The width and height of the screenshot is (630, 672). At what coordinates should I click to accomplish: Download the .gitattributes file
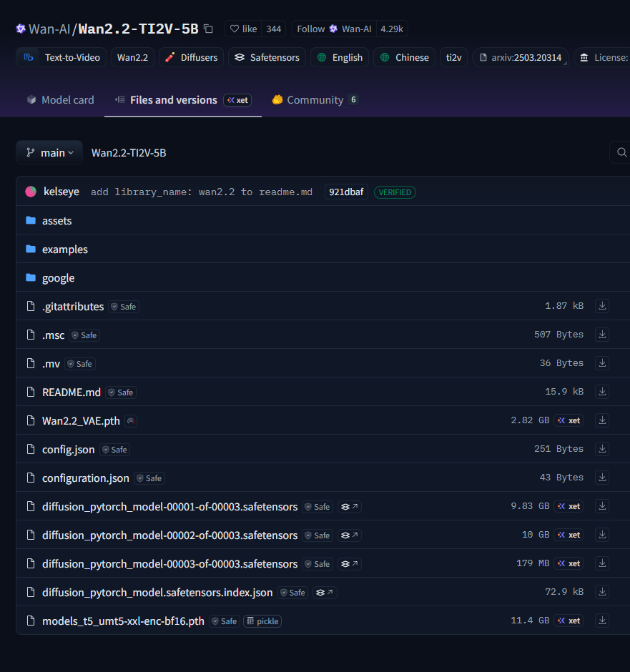(x=602, y=306)
